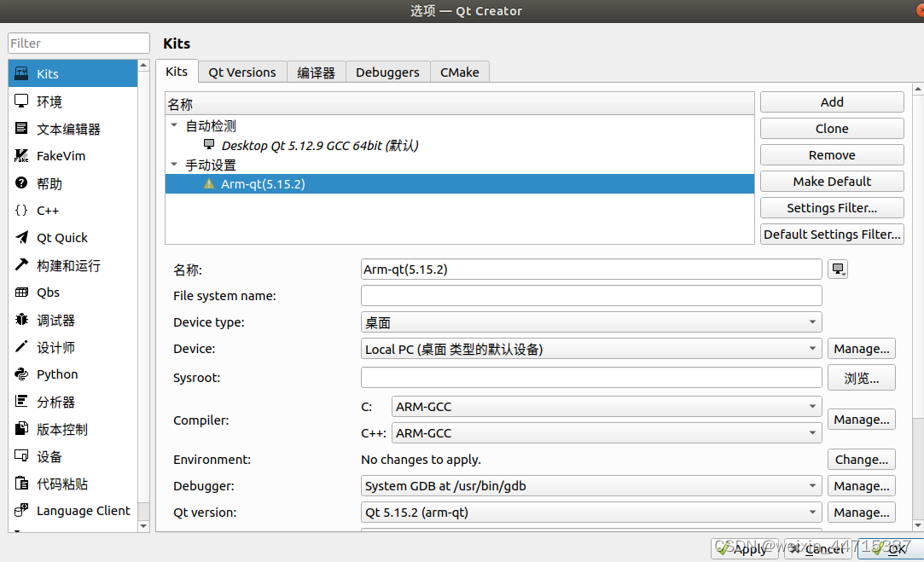Image resolution: width=924 pixels, height=562 pixels.
Task: Open the 分析器 settings section
Action: [55, 402]
